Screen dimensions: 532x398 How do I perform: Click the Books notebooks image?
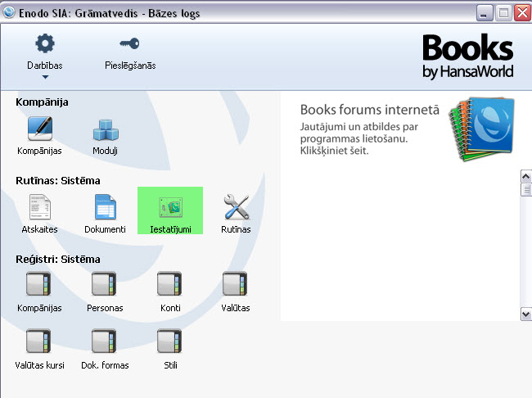coord(481,129)
